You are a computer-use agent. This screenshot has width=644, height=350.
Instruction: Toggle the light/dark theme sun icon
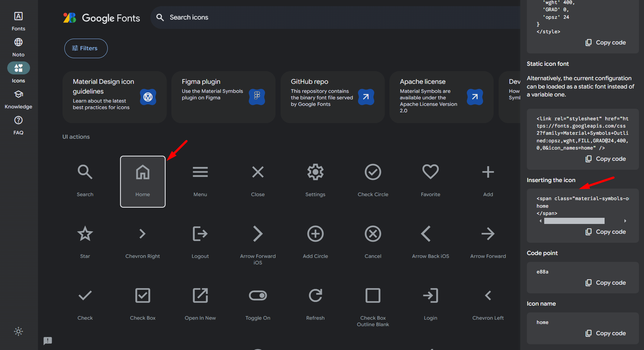click(x=18, y=331)
